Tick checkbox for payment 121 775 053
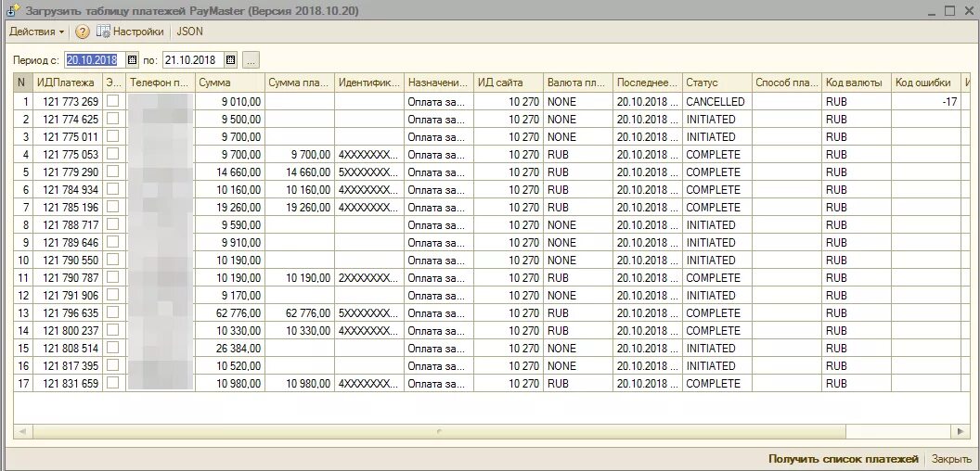 pos(112,154)
